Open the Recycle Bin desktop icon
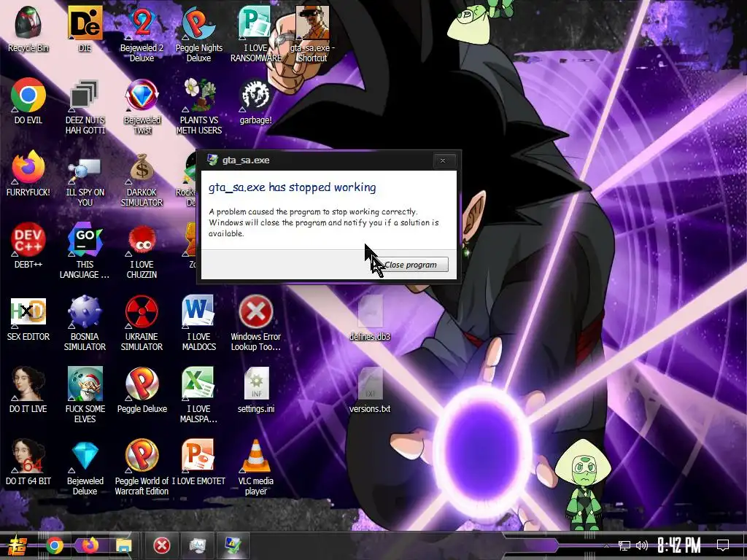Image resolution: width=747 pixels, height=560 pixels. [28, 23]
